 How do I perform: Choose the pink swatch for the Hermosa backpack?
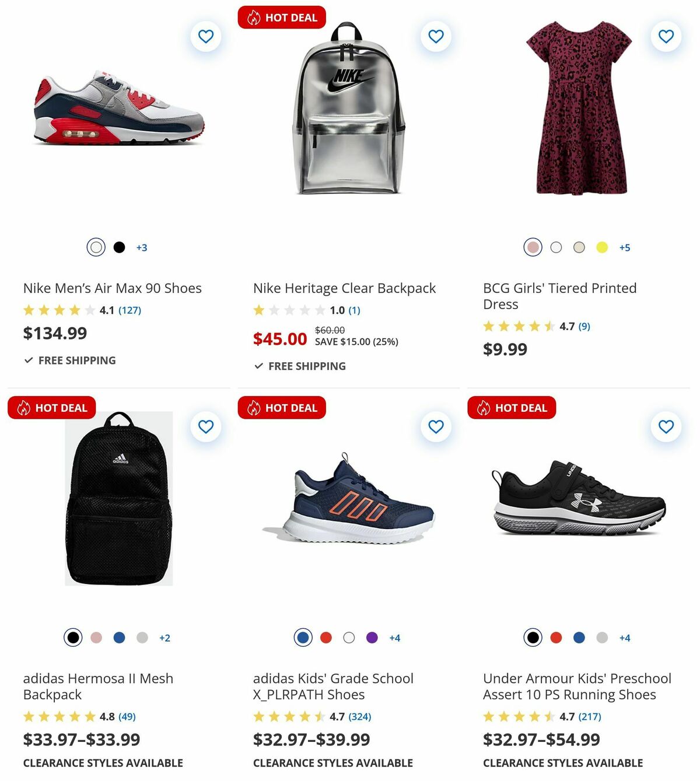95,638
